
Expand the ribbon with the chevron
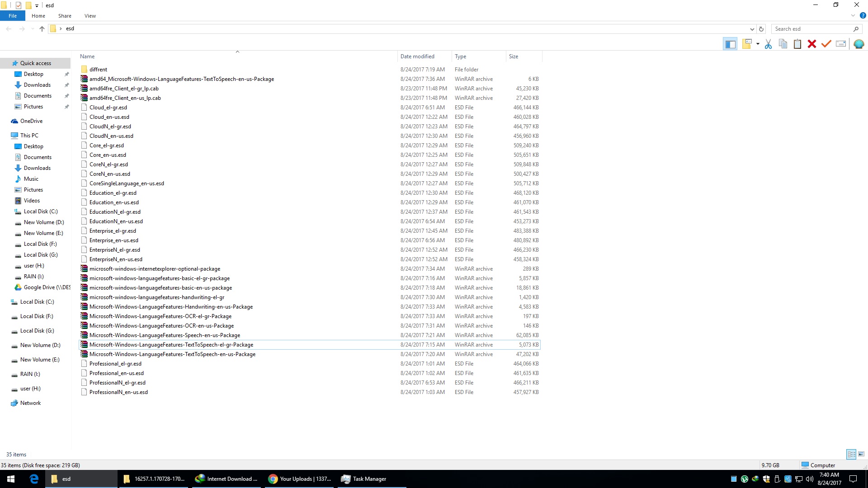pos(853,15)
